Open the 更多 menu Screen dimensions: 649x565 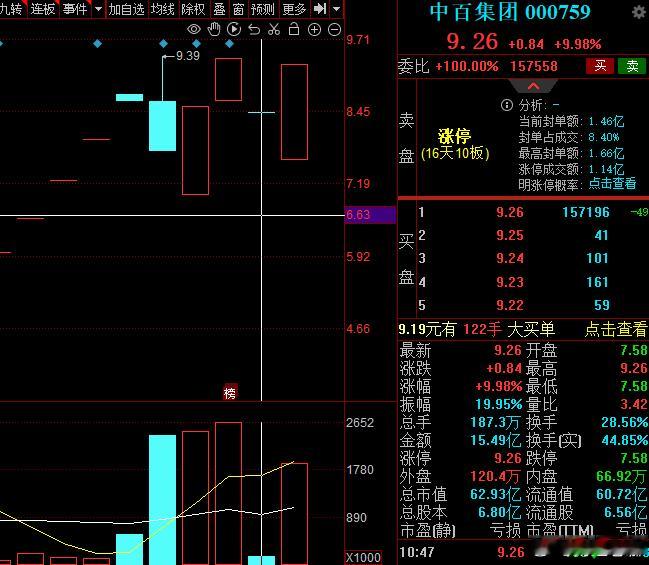pyautogui.click(x=294, y=9)
